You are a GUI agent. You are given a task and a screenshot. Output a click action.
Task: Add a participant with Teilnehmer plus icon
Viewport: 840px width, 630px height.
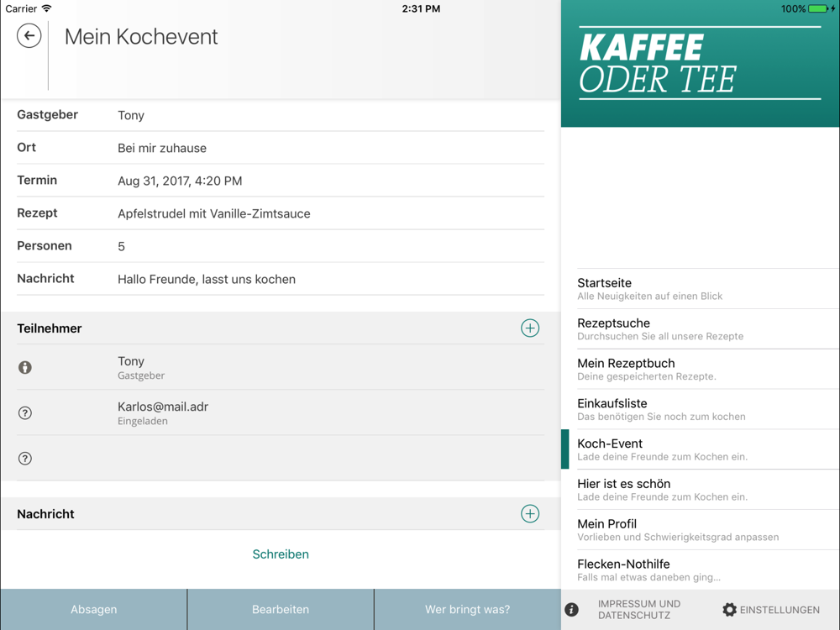(530, 328)
